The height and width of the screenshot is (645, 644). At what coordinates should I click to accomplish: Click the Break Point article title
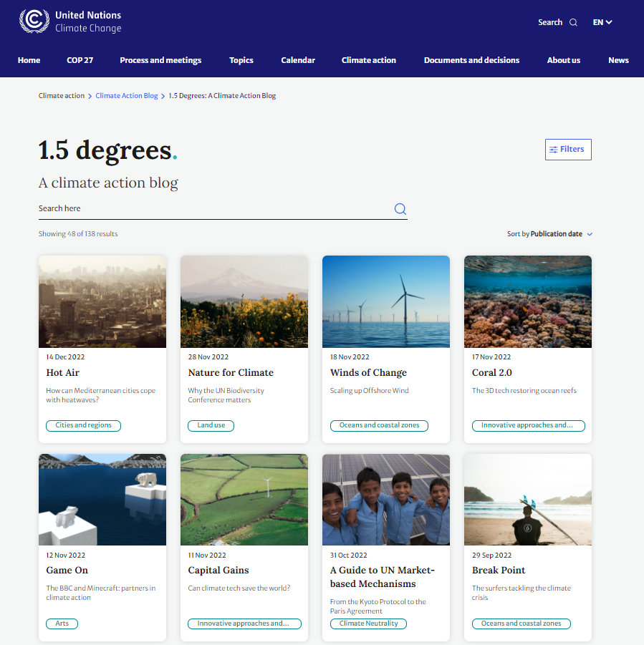click(x=499, y=570)
